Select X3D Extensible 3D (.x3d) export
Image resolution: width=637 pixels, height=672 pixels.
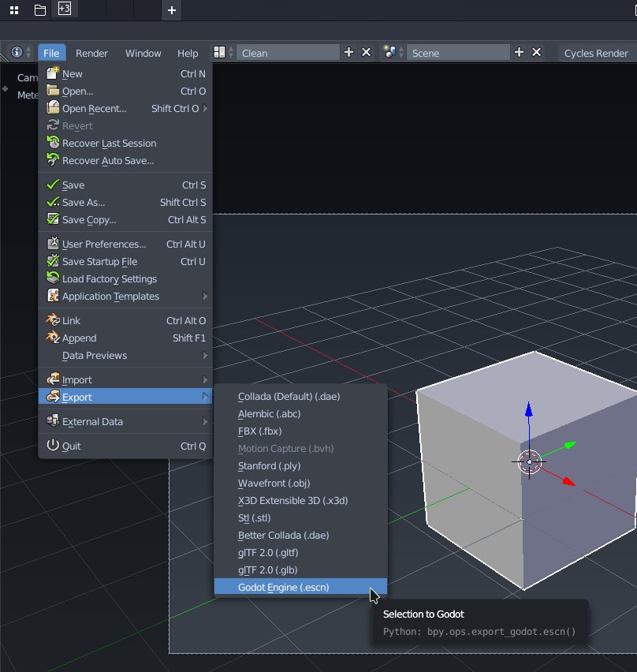[300, 501]
